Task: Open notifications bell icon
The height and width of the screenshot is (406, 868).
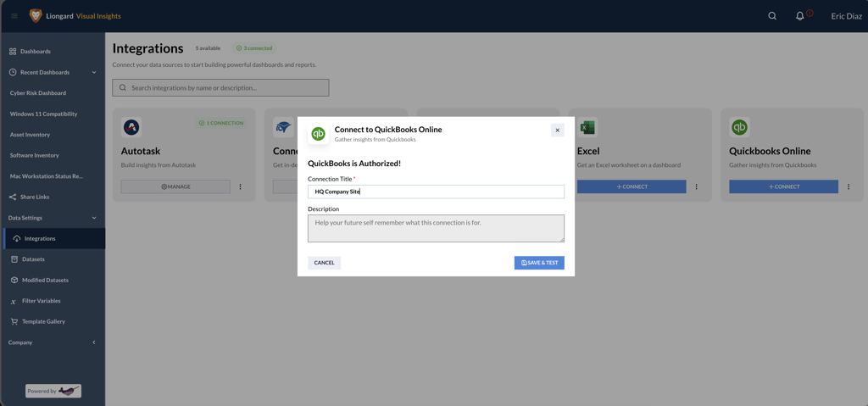Action: 800,16
